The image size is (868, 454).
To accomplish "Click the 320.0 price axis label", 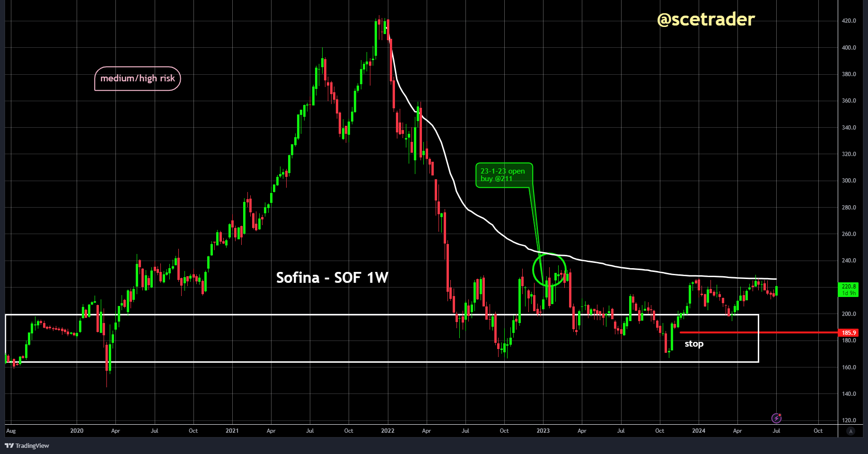I will point(849,154).
